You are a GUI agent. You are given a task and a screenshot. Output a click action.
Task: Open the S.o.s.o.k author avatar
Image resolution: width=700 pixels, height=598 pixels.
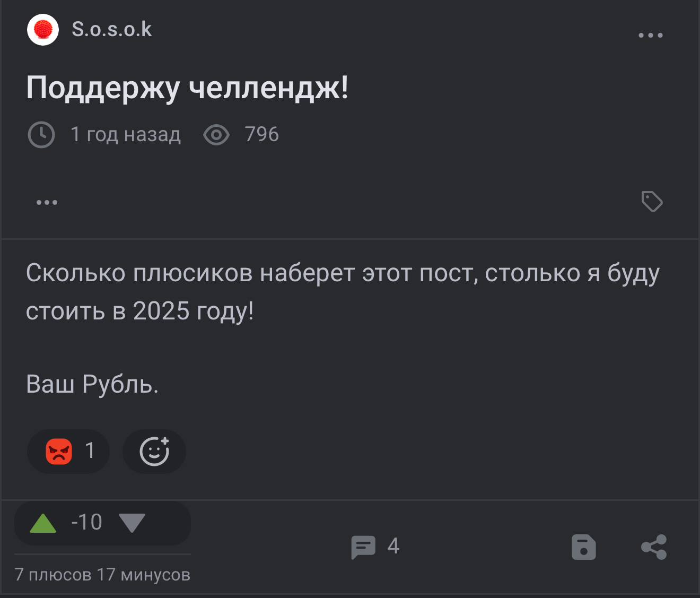(x=43, y=30)
